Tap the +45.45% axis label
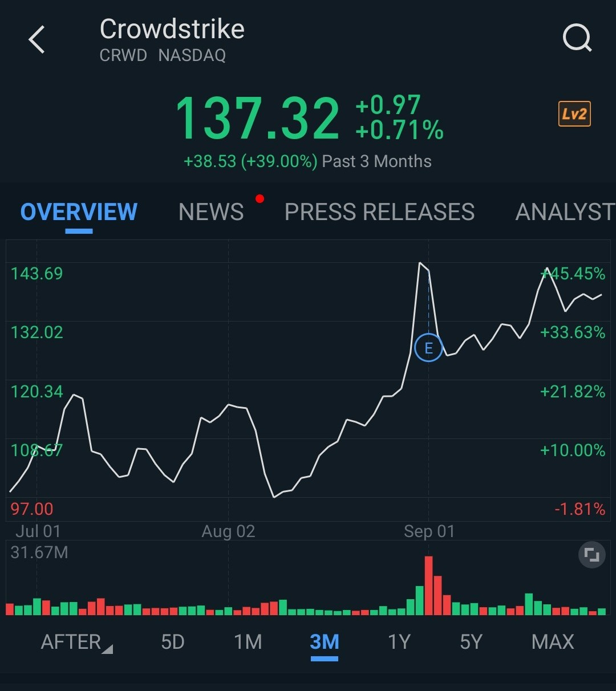This screenshot has width=616, height=691. coord(573,274)
